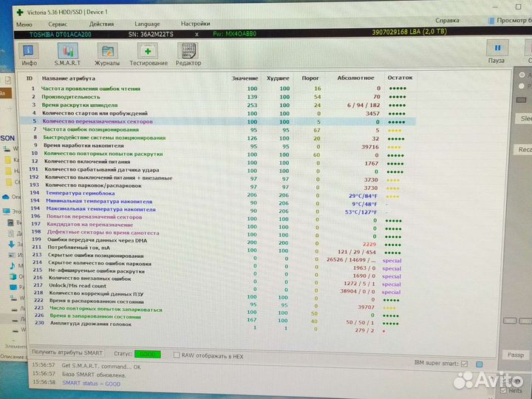Open the Инфо drive information panel

point(29,53)
